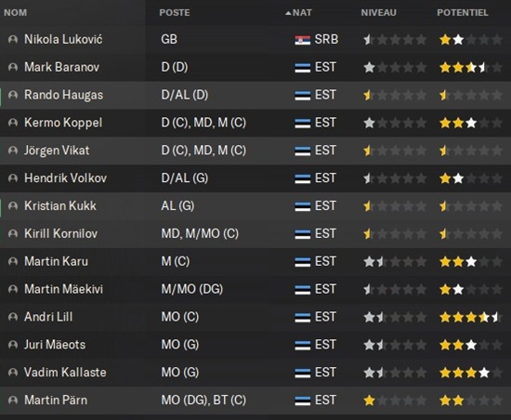Screen dimensions: 511x420
Task: Sort list by NOM column header
Action: click(15, 13)
